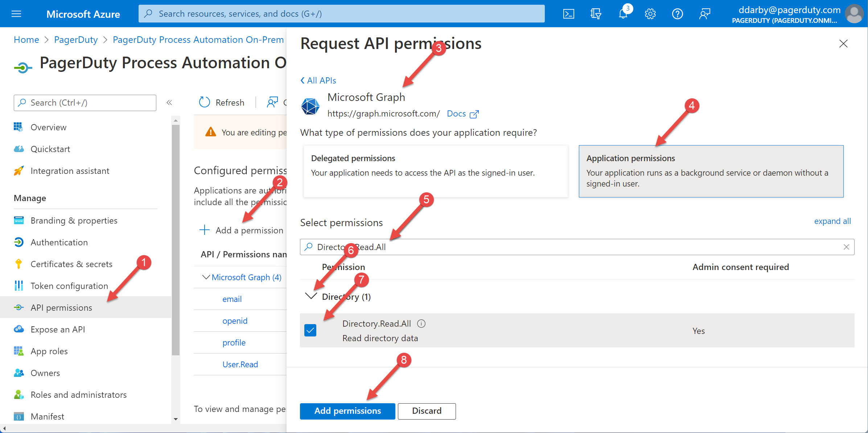Click the sidebar Search (Ctrl+/) field
The image size is (868, 433).
click(85, 103)
